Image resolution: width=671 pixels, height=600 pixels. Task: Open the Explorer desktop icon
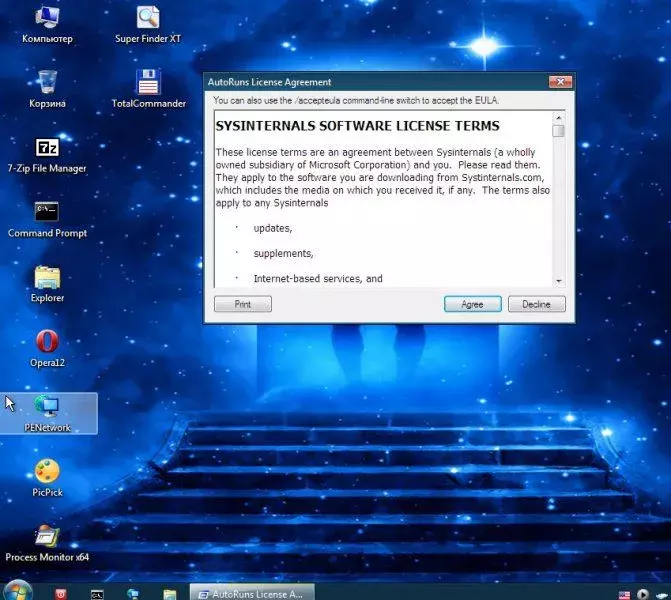[47, 284]
